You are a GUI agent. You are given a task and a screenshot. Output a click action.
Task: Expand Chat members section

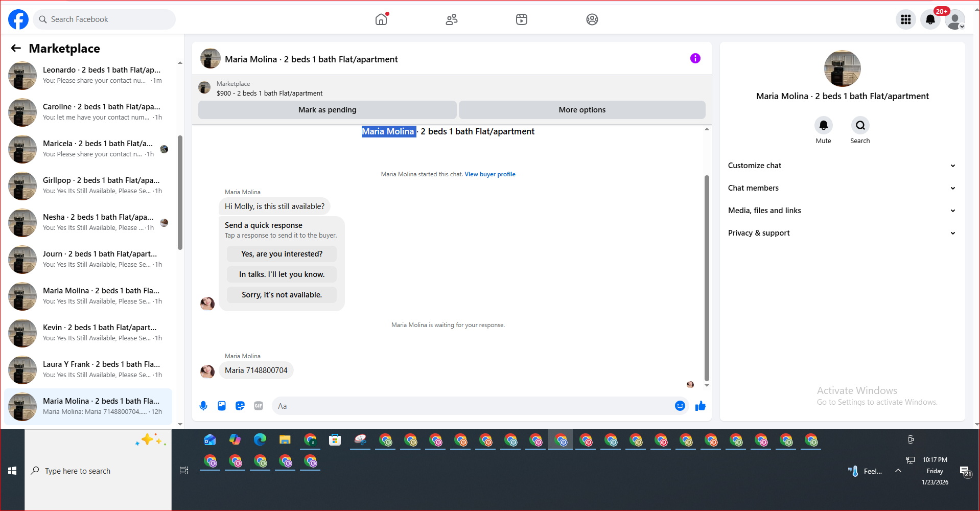click(x=842, y=188)
